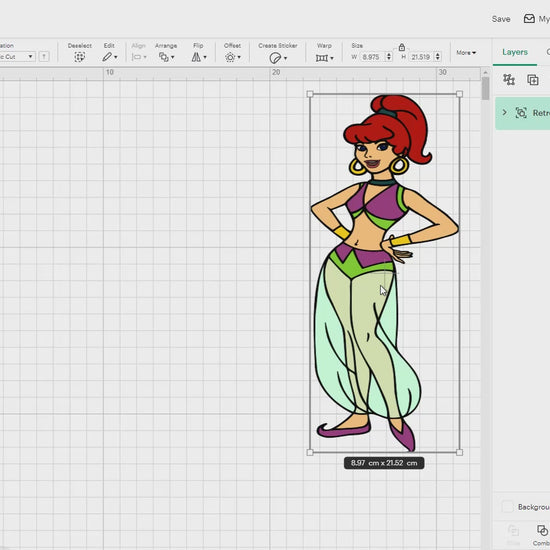Click the height stepper arrows
Screen dimensions: 550x550
pos(437,56)
